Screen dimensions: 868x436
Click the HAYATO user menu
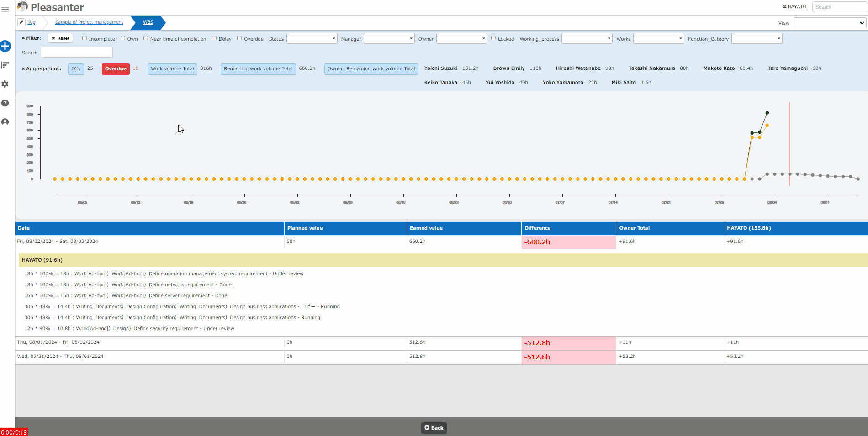pos(794,6)
